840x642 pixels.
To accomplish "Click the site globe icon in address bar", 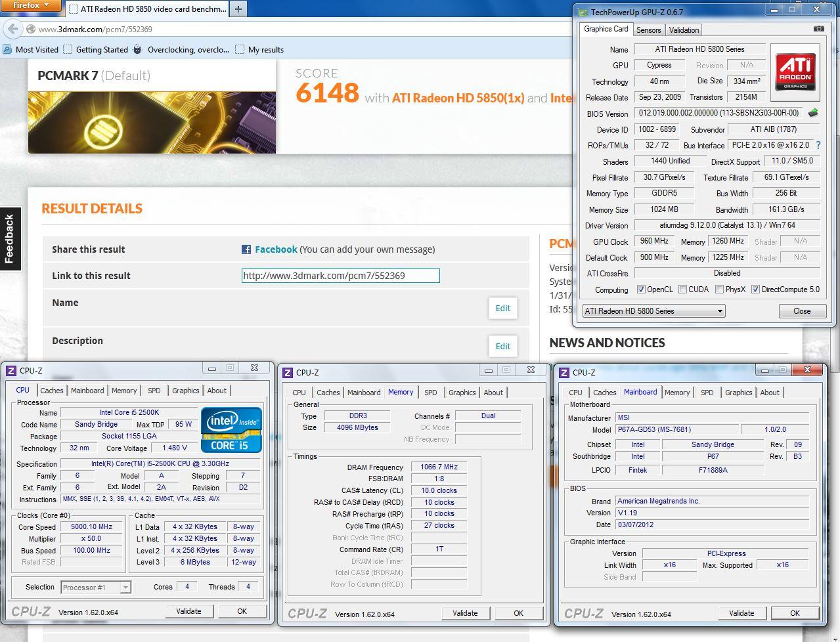I will click(x=31, y=29).
